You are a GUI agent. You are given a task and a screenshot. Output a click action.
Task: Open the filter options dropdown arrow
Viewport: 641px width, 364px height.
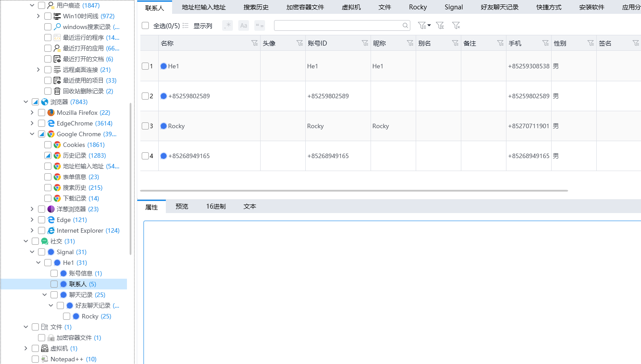pos(429,25)
